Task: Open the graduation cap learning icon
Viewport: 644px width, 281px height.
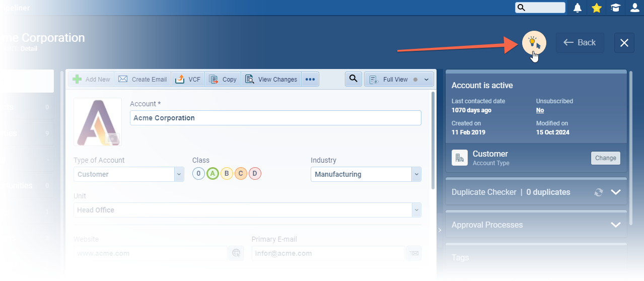Action: 615,8
